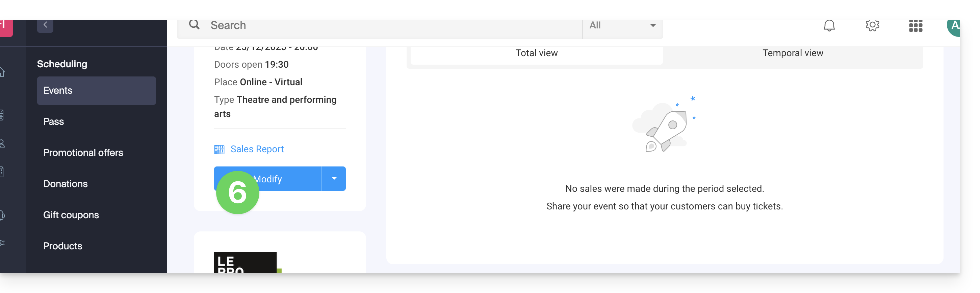Open the Sales Report link
The image size is (980, 293).
pos(257,149)
